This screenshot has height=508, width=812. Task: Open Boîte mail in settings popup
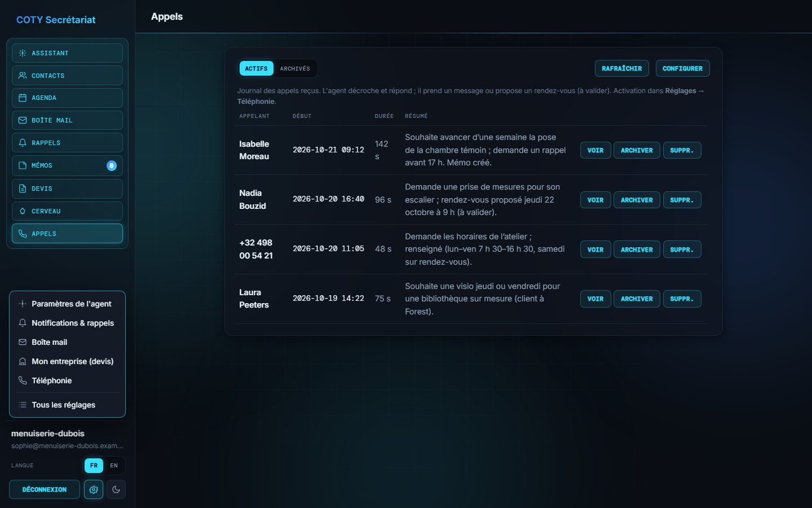tap(67, 342)
